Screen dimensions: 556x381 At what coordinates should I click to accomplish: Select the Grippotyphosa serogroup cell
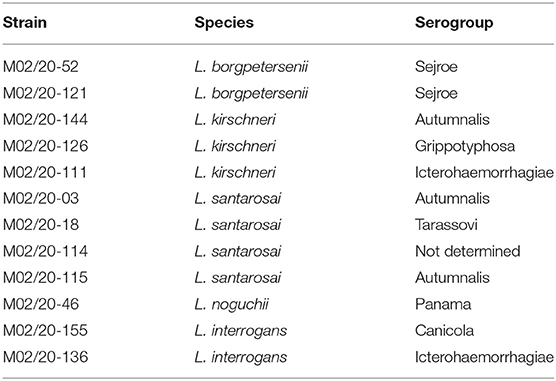pyautogui.click(x=465, y=146)
